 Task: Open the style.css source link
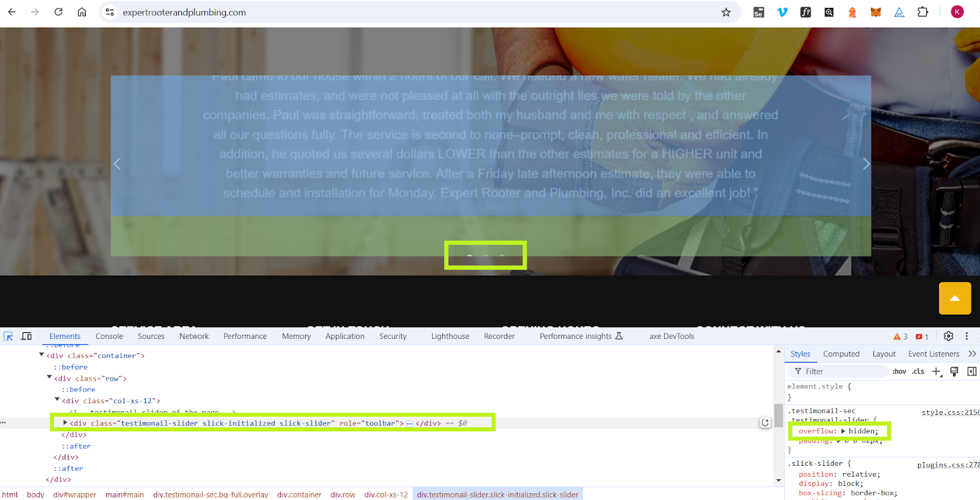coord(950,412)
